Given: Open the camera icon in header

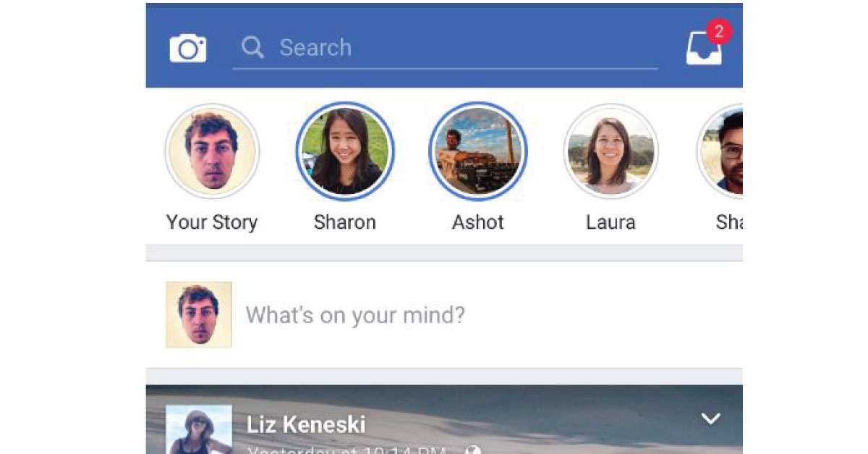Looking at the screenshot, I should [x=188, y=49].
